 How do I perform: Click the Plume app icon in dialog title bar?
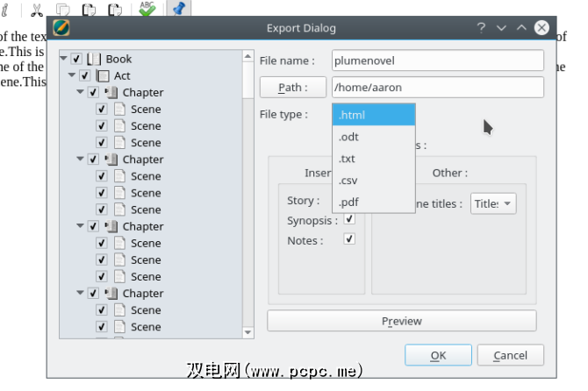click(61, 28)
